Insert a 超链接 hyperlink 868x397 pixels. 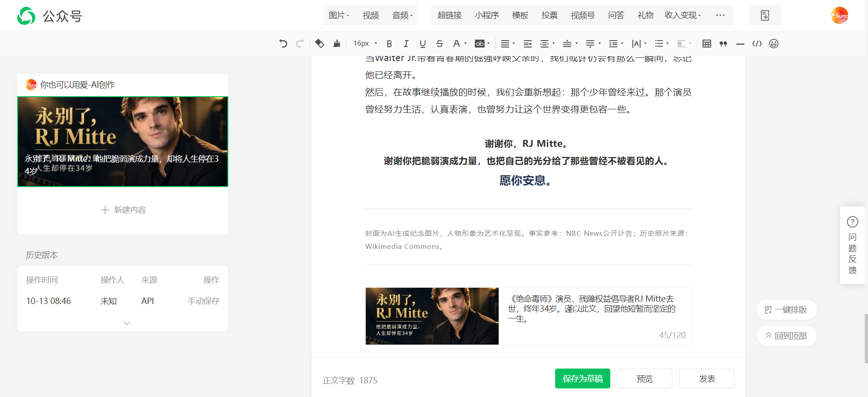[449, 15]
